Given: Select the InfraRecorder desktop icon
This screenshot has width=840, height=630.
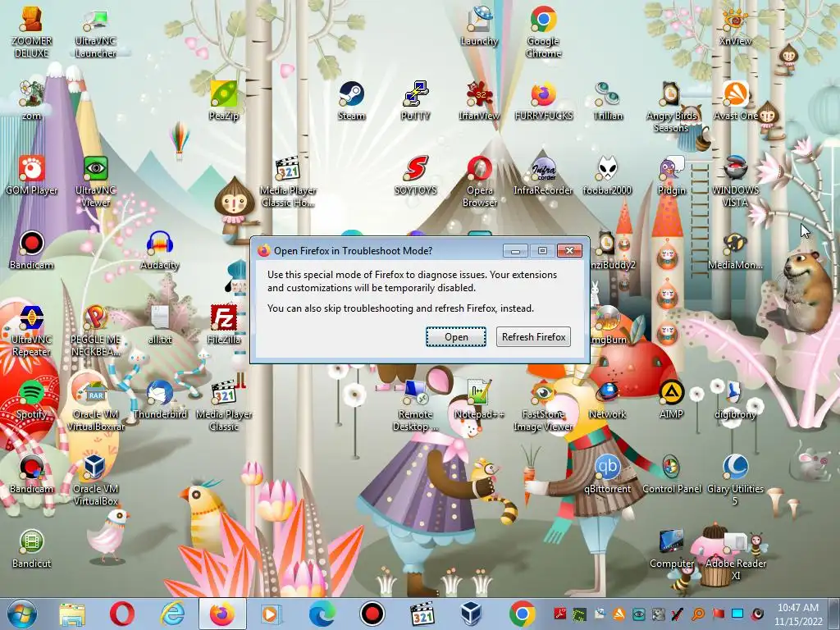Looking at the screenshot, I should click(x=543, y=175).
